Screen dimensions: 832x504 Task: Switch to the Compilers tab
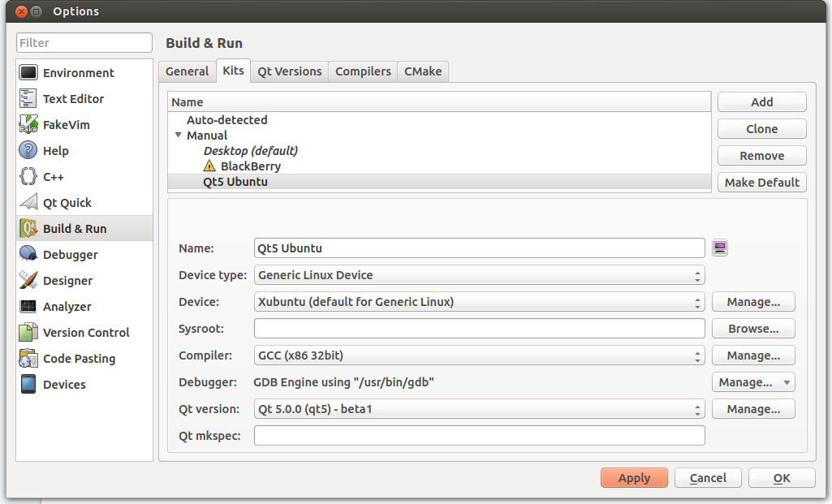[x=363, y=71]
